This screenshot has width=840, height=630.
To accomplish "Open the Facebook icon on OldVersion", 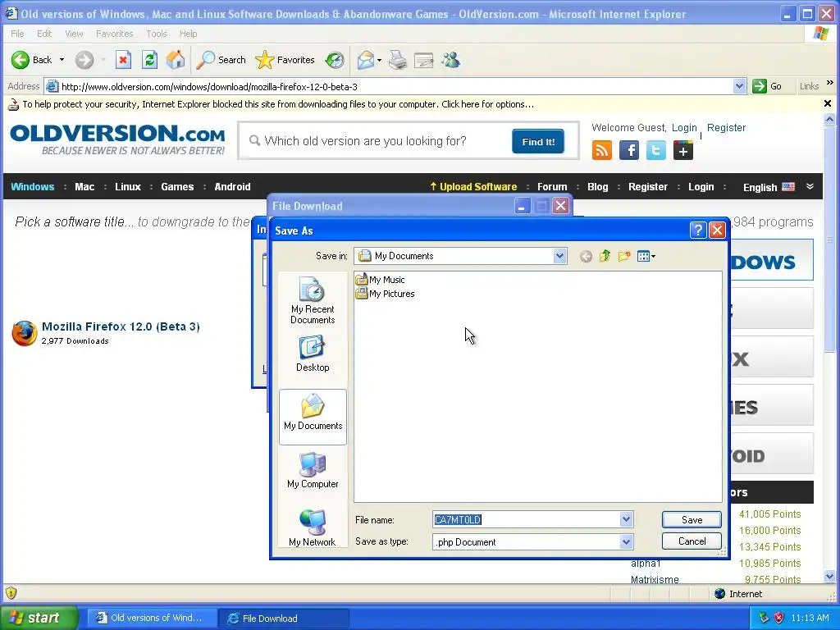I will tap(629, 151).
